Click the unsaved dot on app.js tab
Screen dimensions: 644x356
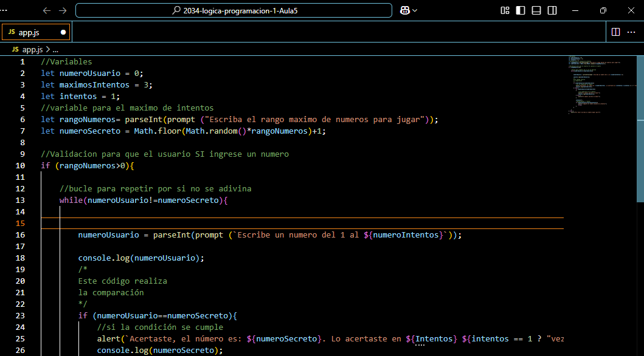pyautogui.click(x=63, y=32)
